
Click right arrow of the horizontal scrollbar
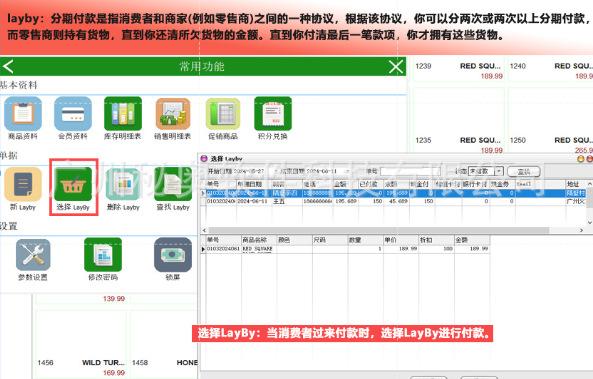pos(582,230)
